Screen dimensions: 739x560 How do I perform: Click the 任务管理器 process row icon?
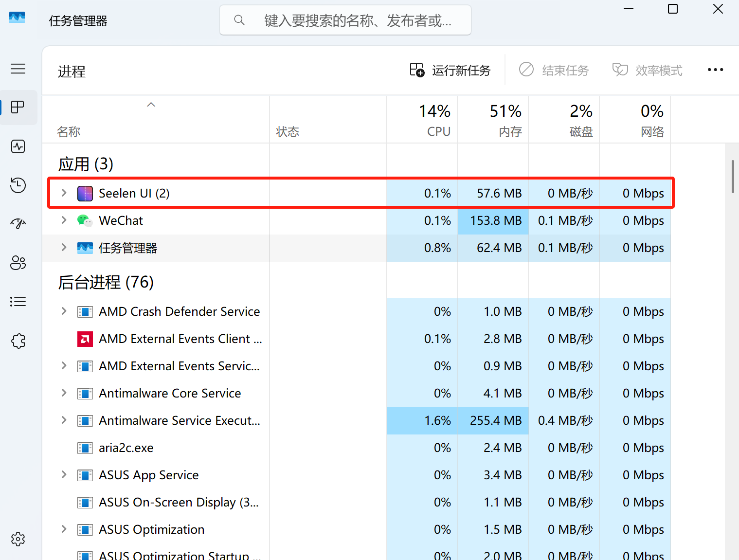click(85, 248)
